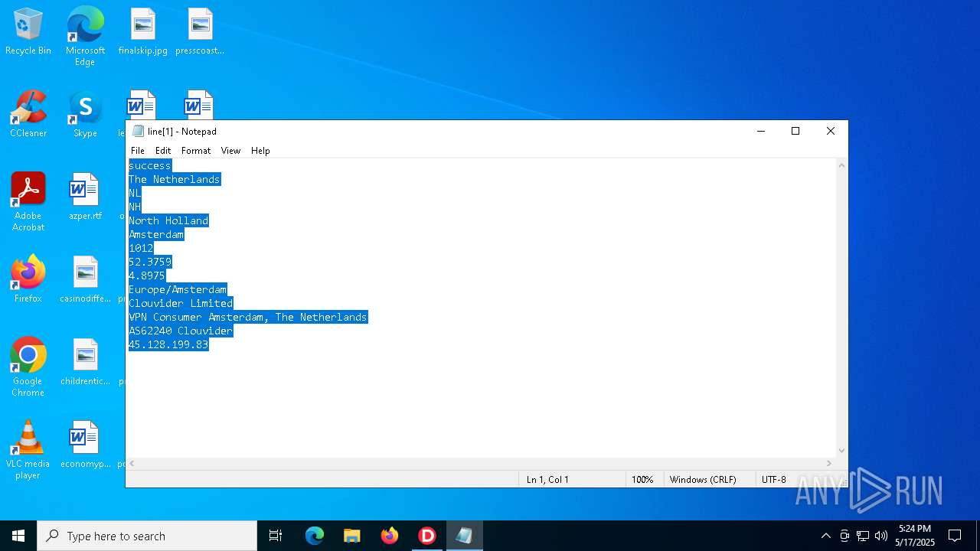Click the taskbar search box
The image size is (980, 551).
click(147, 536)
